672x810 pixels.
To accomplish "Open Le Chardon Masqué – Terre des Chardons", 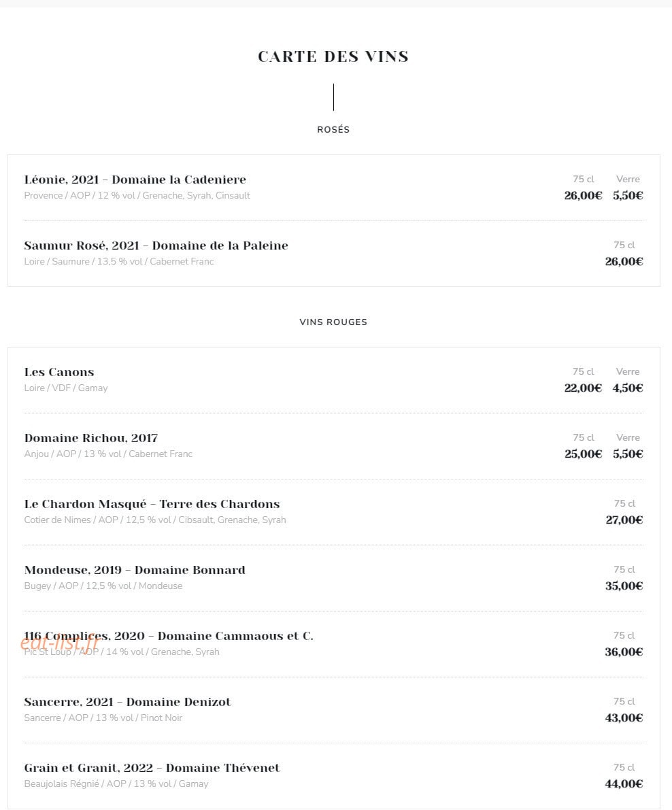I will (x=152, y=504).
